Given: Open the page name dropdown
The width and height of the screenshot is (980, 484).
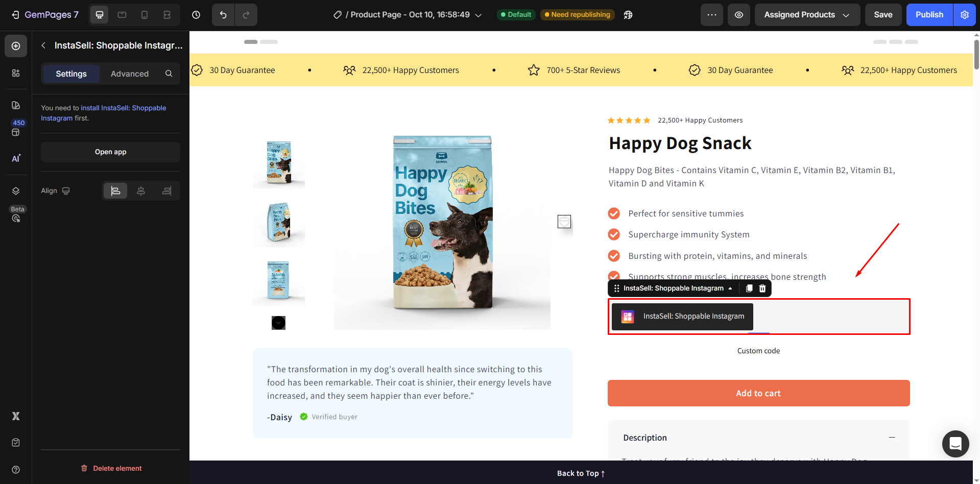Looking at the screenshot, I should [x=478, y=15].
